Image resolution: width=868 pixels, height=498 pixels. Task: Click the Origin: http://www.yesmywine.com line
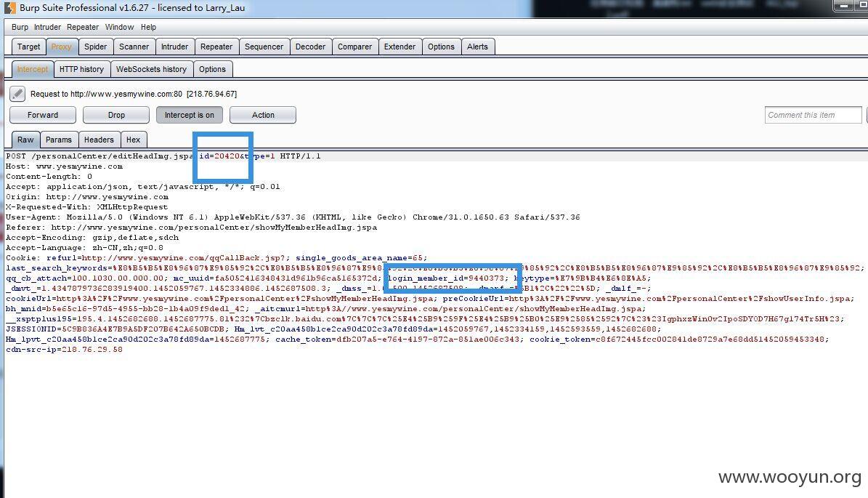pos(87,196)
